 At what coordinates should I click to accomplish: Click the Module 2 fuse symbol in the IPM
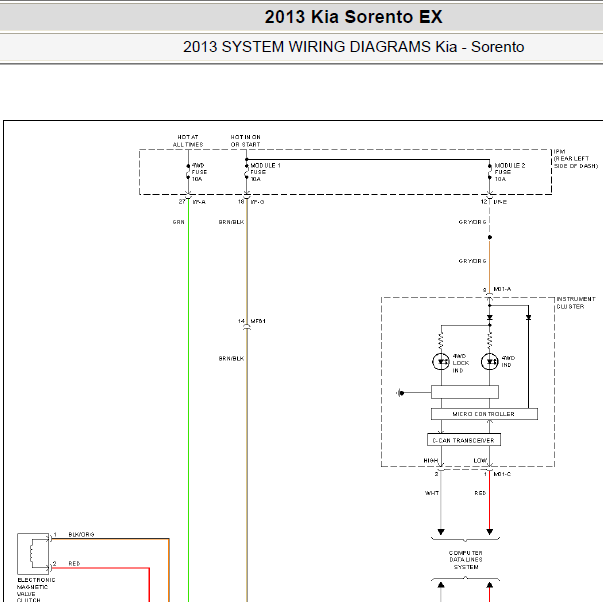click(490, 172)
